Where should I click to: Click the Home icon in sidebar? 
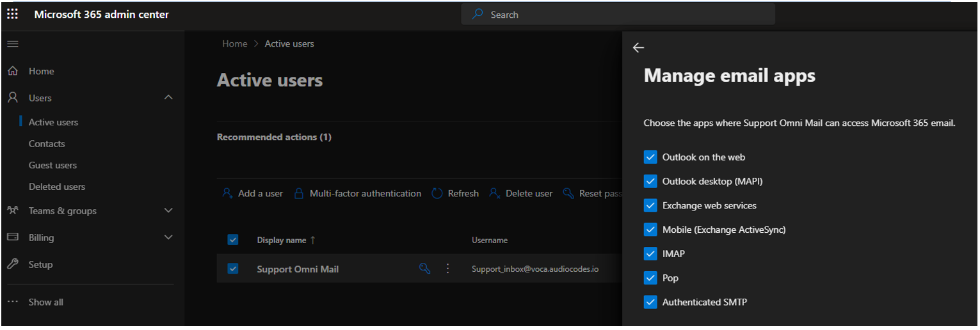coord(12,72)
